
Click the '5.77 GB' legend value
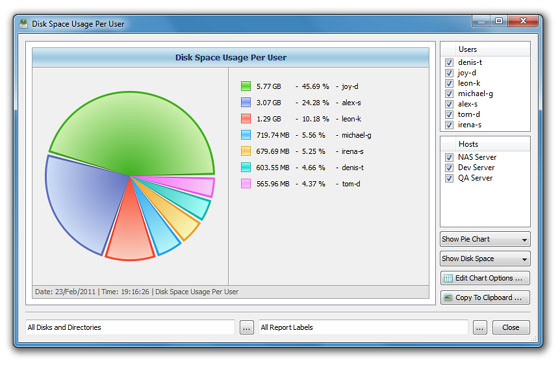pyautogui.click(x=269, y=86)
